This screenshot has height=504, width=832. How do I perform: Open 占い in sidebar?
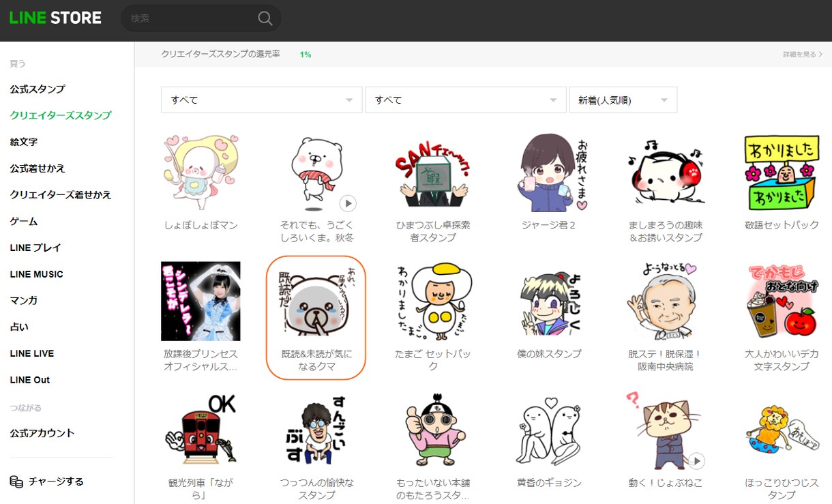click(19, 327)
